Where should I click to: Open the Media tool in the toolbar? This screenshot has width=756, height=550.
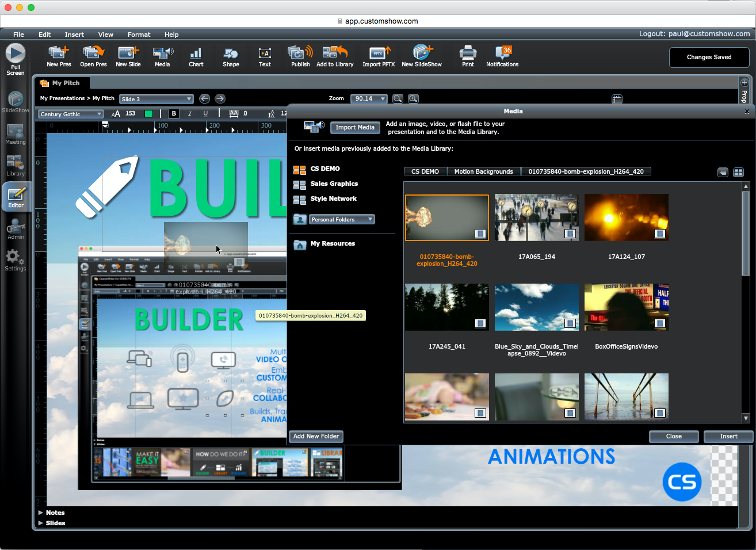tap(162, 56)
